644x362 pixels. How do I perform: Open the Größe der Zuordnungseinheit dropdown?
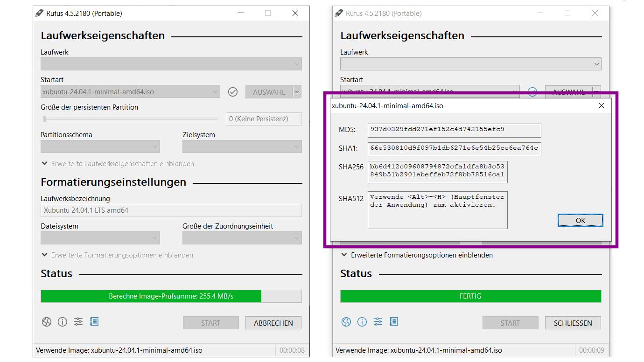point(242,238)
